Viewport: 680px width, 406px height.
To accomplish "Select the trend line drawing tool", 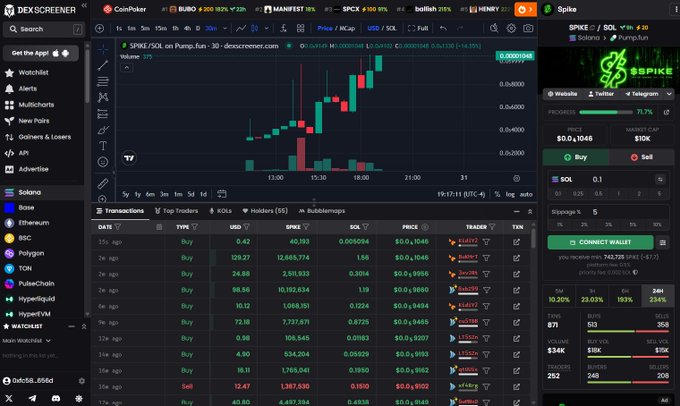I will point(103,65).
